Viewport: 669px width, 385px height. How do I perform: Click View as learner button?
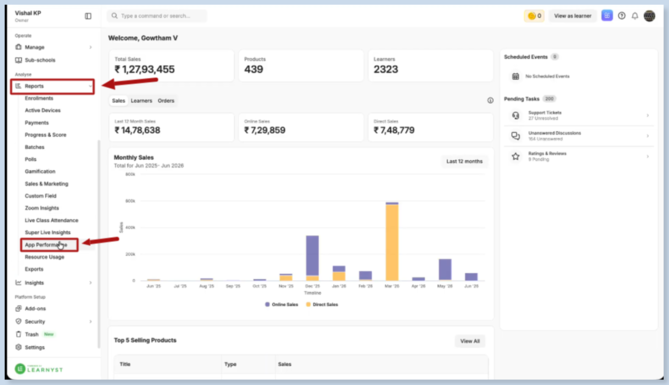[573, 16]
